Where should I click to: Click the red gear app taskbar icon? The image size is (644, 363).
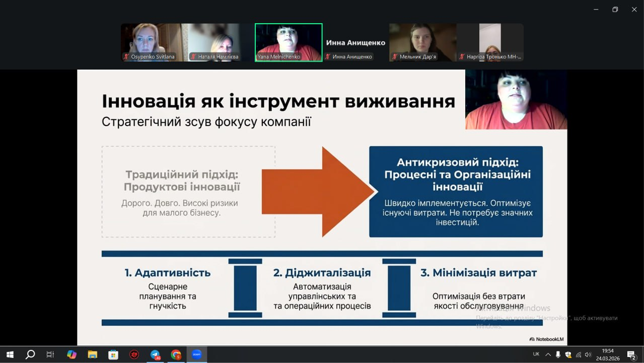pyautogui.click(x=134, y=354)
